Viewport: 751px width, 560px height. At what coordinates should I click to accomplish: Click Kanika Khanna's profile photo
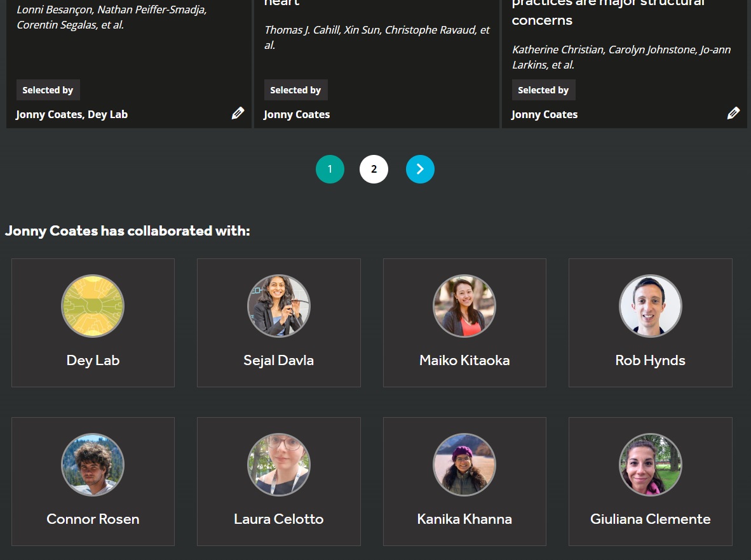(x=464, y=465)
